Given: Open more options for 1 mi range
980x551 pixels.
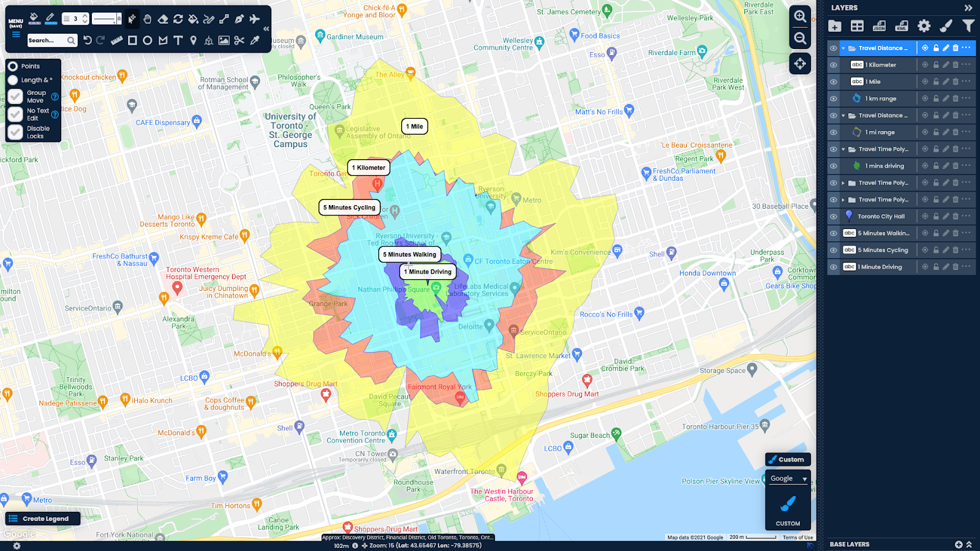Looking at the screenshot, I should (x=966, y=132).
